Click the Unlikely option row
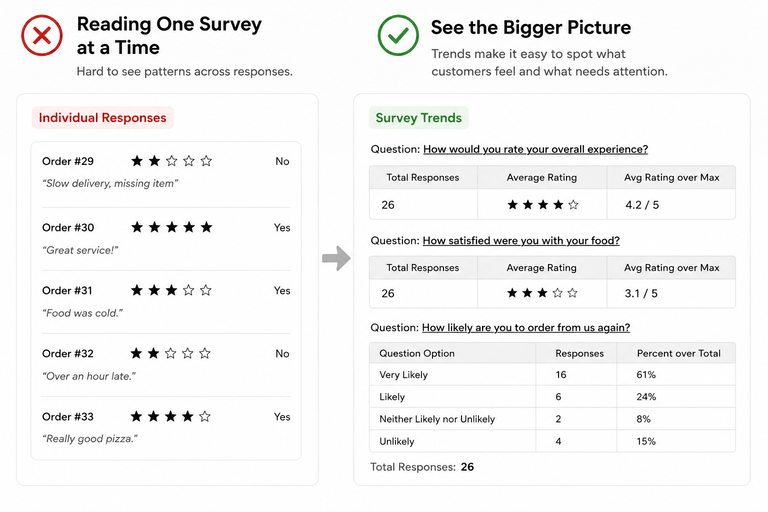The width and height of the screenshot is (768, 512). tap(552, 441)
